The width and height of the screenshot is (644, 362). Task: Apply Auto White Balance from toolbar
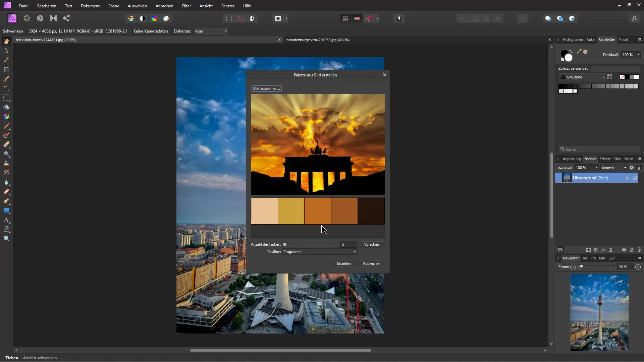(x=166, y=18)
